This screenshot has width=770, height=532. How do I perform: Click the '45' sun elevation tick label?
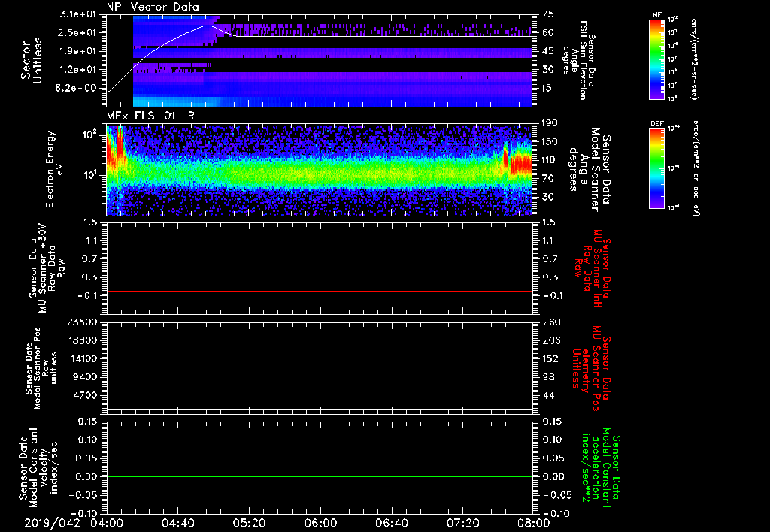pyautogui.click(x=548, y=51)
